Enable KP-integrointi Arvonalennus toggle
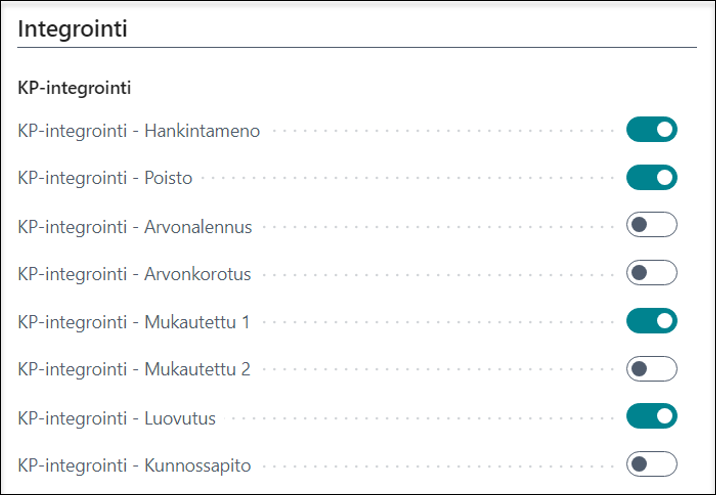This screenshot has width=716, height=495. (651, 226)
